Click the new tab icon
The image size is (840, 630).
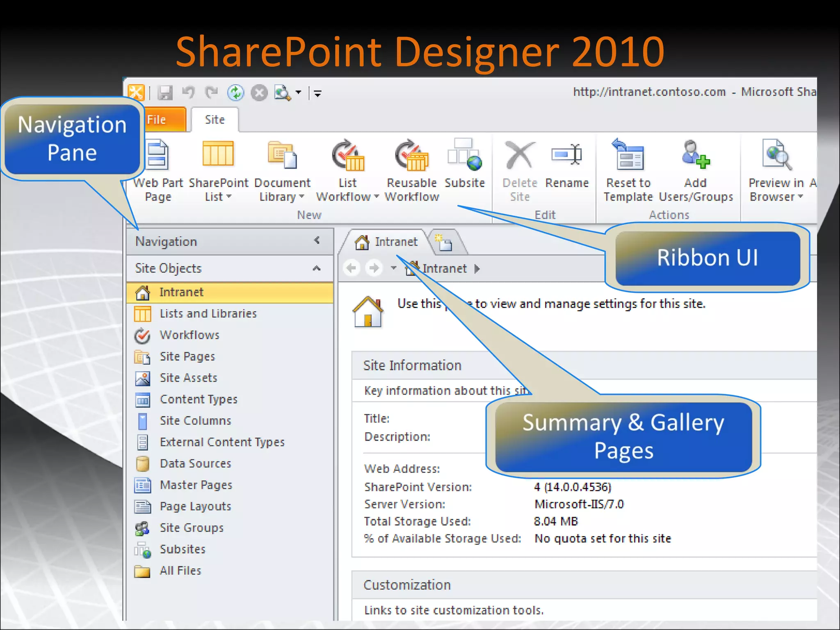coord(444,242)
